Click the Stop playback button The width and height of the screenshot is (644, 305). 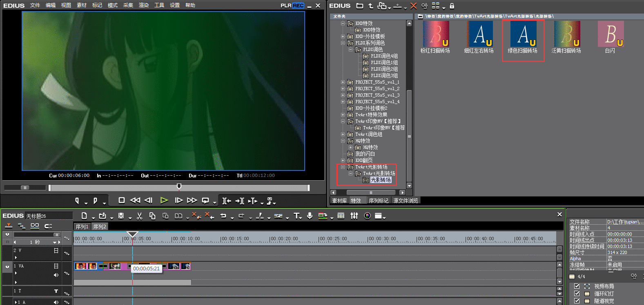click(x=121, y=200)
